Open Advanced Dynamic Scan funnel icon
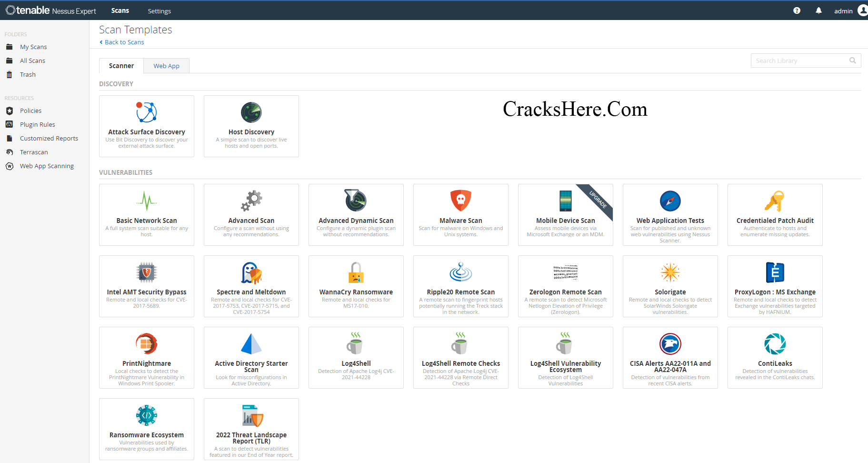The height and width of the screenshot is (463, 868). [356, 201]
